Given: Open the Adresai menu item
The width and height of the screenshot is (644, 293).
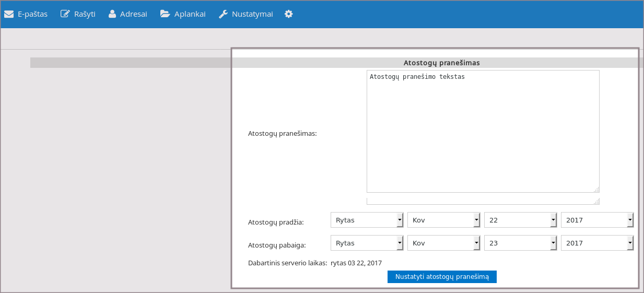Looking at the screenshot, I should (x=133, y=14).
